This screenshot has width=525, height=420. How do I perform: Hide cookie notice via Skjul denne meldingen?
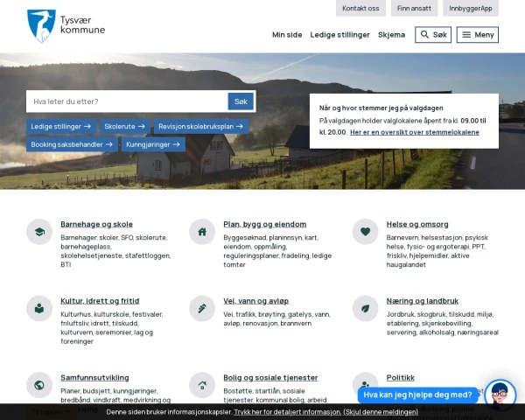[x=381, y=412]
